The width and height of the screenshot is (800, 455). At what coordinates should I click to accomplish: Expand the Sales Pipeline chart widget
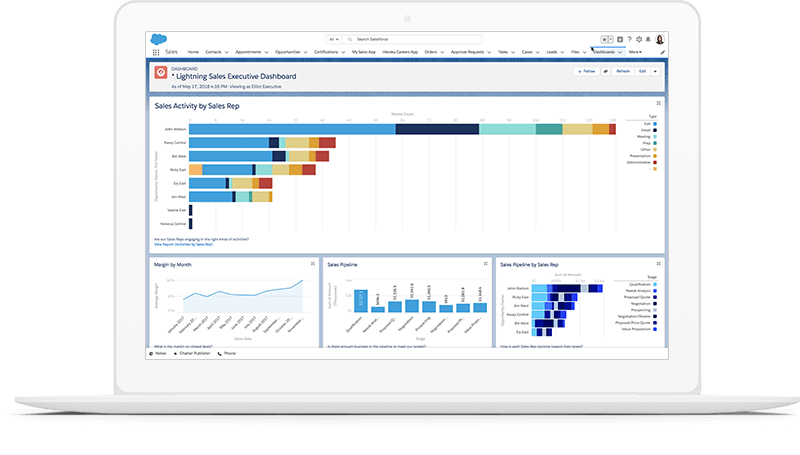485,264
